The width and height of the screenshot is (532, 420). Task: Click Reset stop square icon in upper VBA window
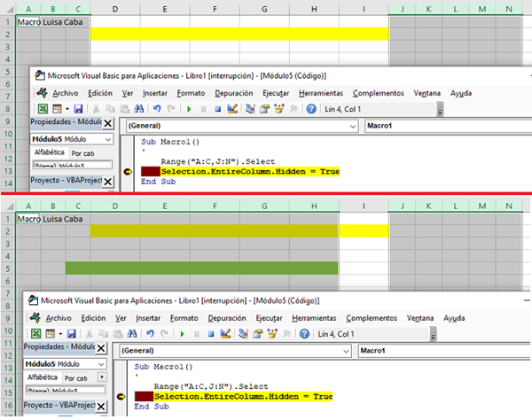[218, 109]
